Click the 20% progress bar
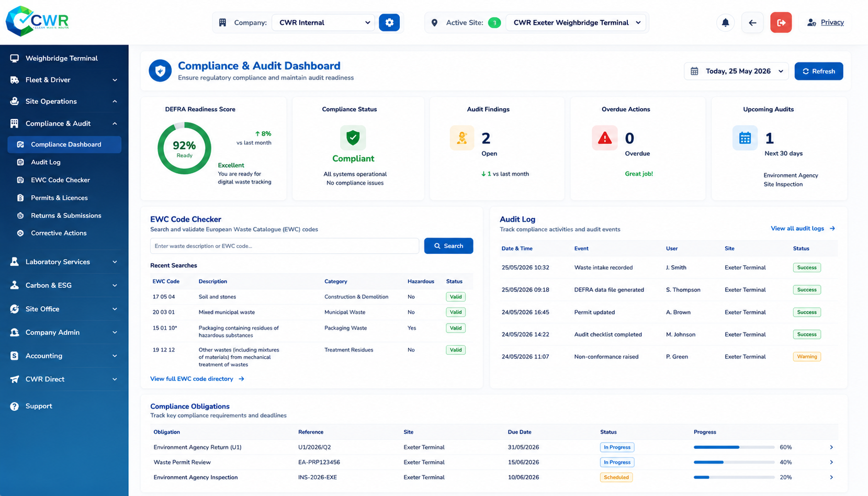 (x=734, y=477)
